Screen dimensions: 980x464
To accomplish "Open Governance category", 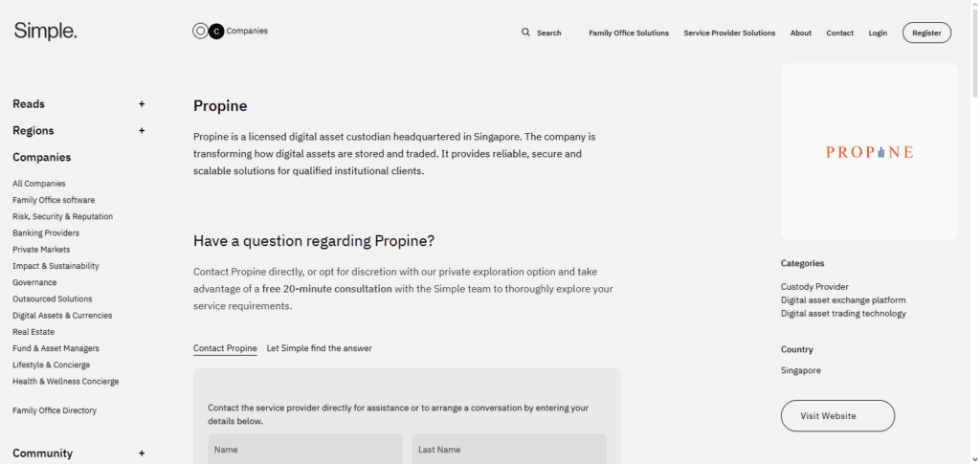I will tap(34, 282).
